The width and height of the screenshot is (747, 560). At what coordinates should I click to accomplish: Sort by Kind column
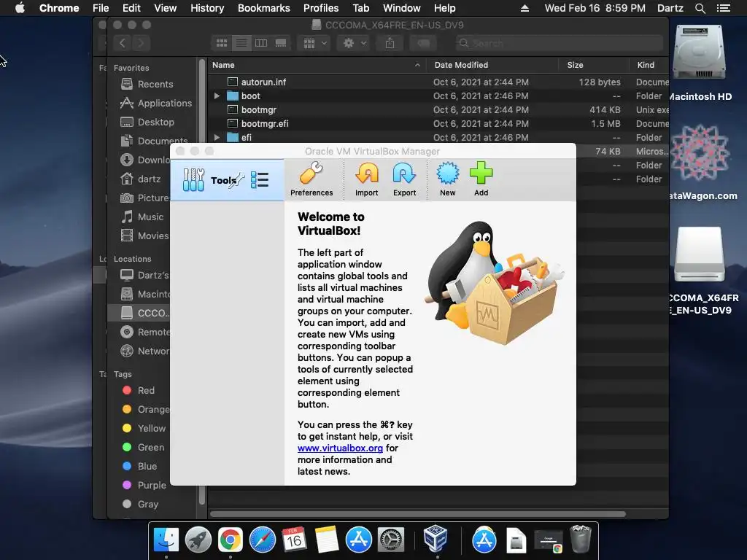pyautogui.click(x=649, y=65)
